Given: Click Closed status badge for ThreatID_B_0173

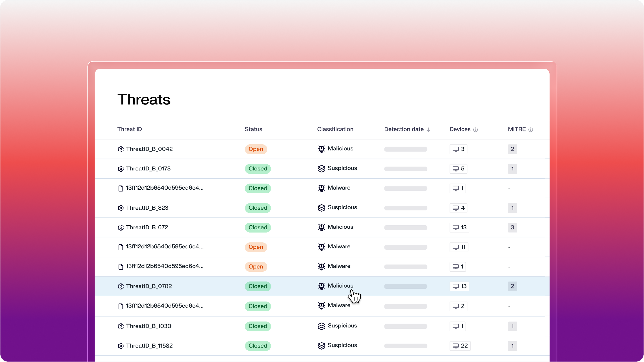Looking at the screenshot, I should click(258, 169).
